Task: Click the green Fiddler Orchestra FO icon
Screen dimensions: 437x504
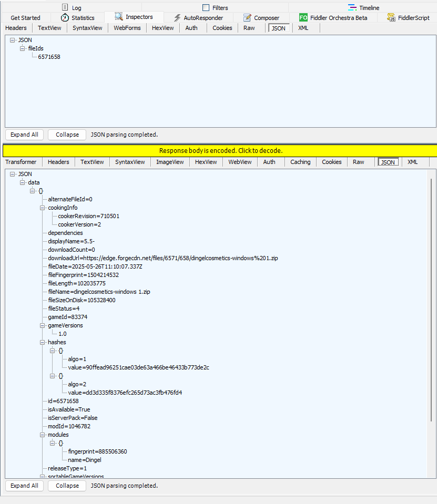Action: click(x=303, y=17)
